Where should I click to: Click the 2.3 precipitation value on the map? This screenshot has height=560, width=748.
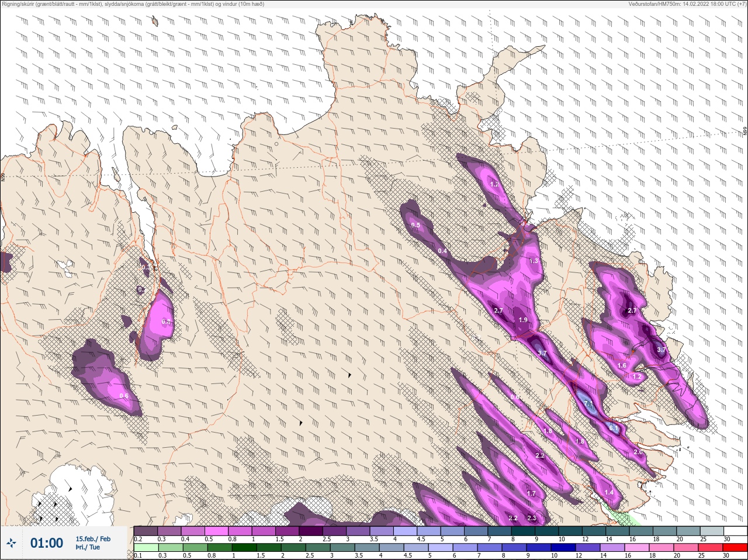[x=532, y=518]
